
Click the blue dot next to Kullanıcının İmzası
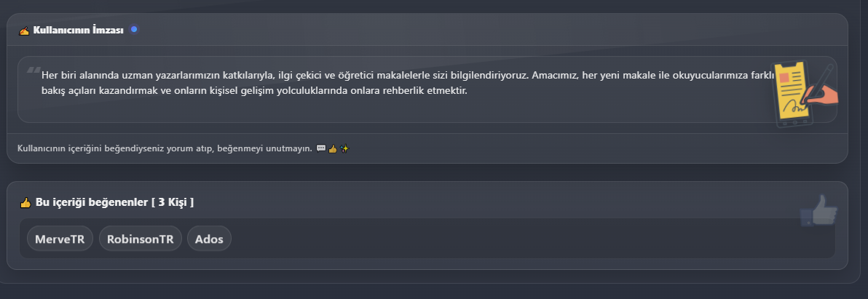click(x=134, y=29)
